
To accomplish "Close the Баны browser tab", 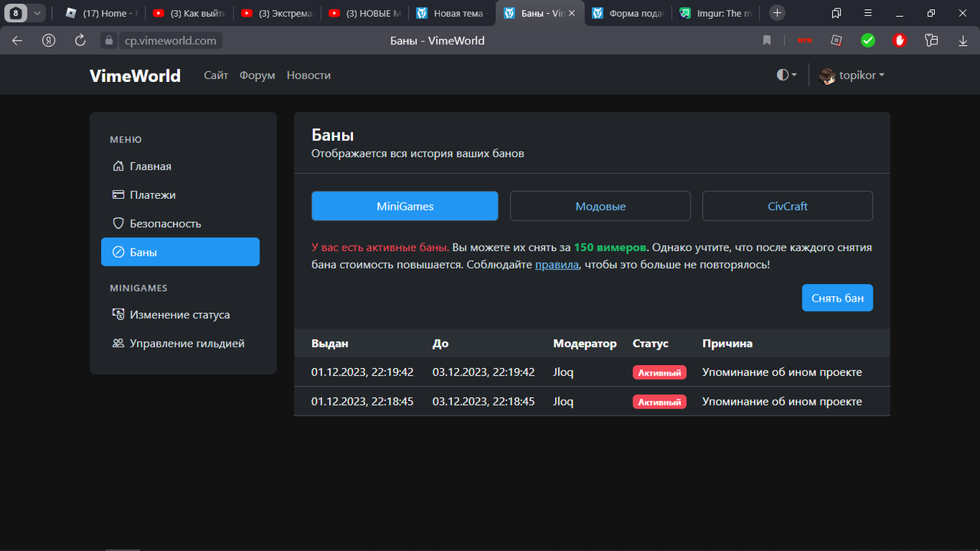I will [x=571, y=13].
